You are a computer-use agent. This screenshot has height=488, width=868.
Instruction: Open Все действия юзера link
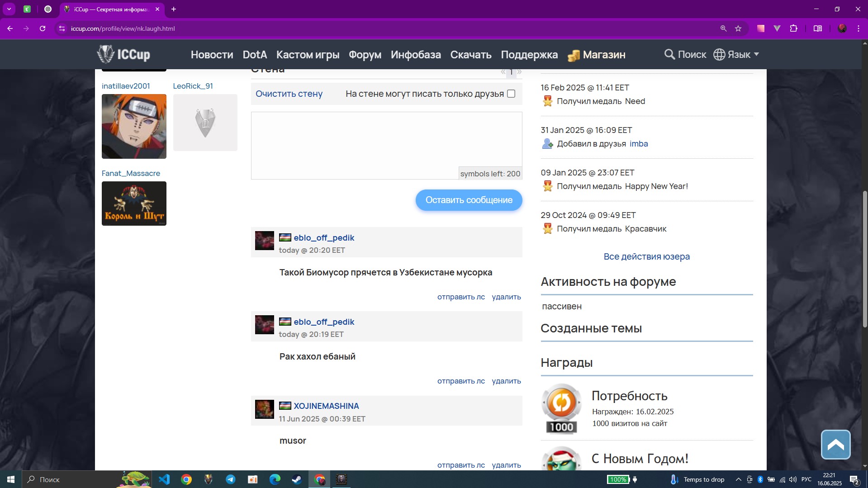point(646,256)
